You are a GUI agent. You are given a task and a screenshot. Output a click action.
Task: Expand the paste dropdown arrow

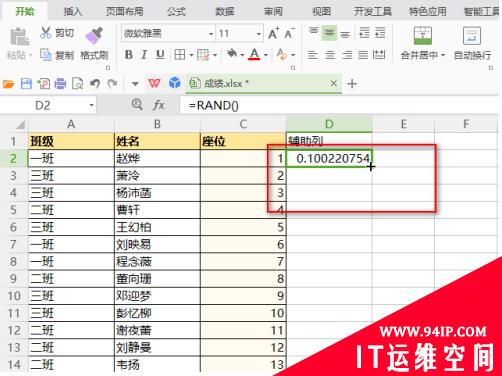coord(30,55)
